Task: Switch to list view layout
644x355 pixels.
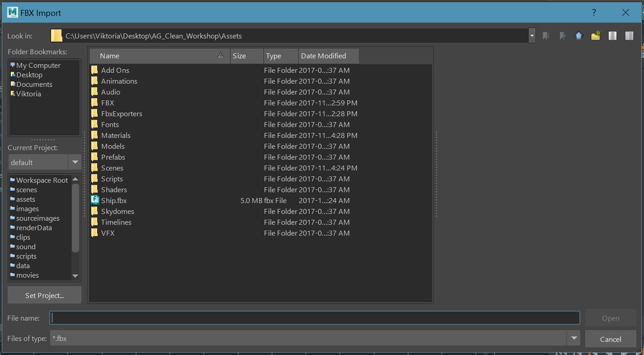Action: click(612, 35)
